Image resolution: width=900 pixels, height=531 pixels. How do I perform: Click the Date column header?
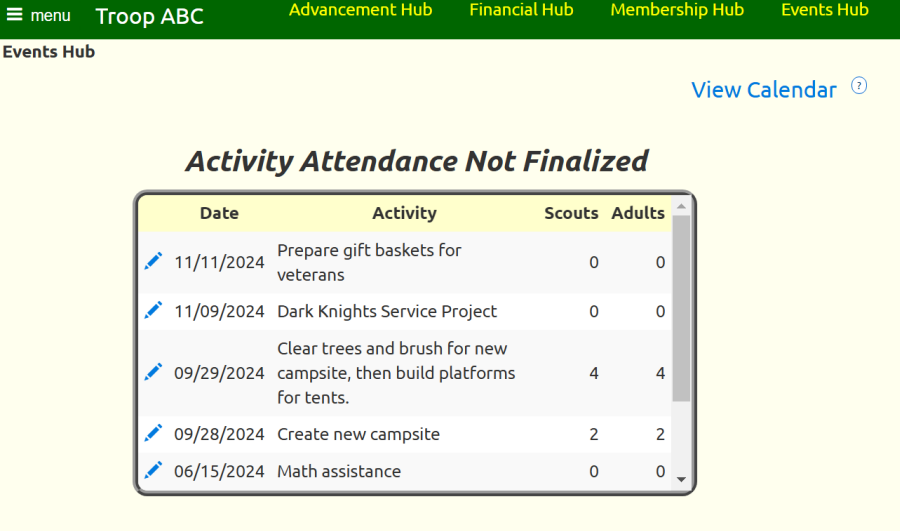click(x=219, y=213)
